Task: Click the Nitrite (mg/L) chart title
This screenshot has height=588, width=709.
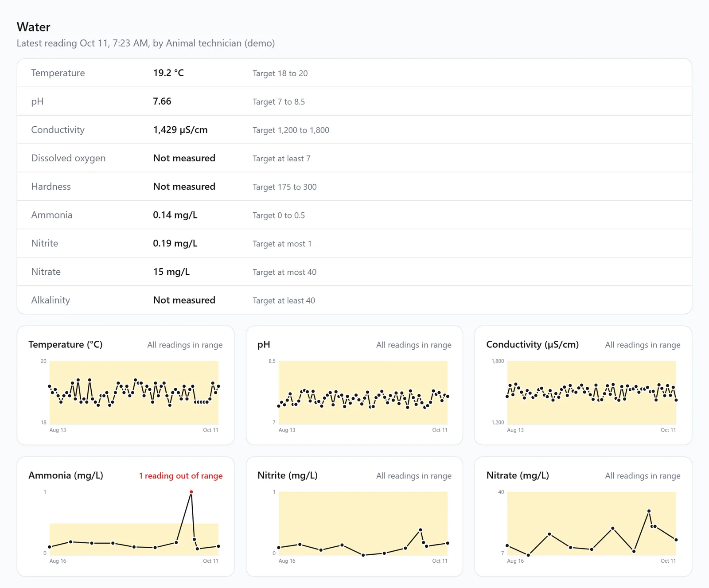Action: pos(288,475)
